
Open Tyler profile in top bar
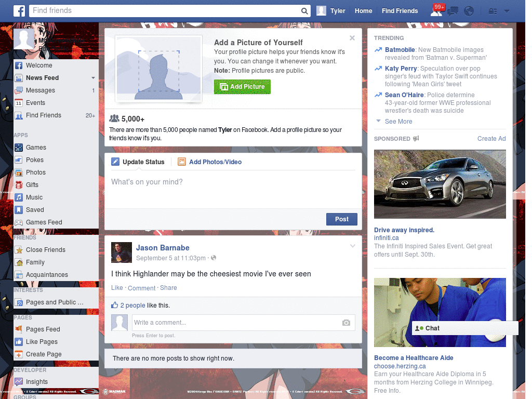click(x=331, y=11)
